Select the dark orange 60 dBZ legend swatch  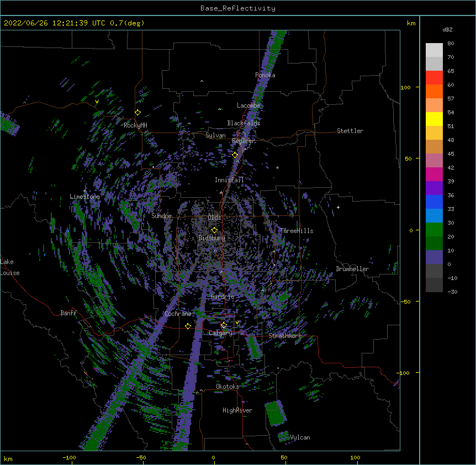coord(434,91)
